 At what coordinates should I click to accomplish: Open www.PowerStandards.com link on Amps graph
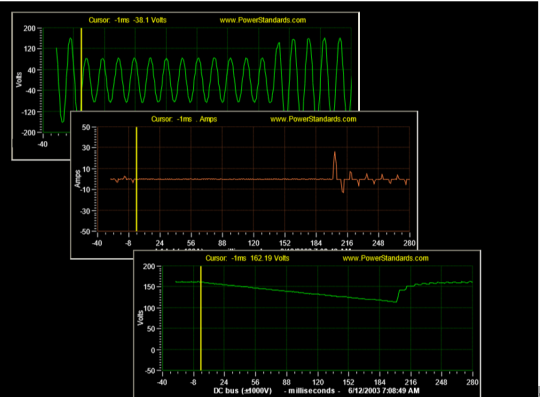313,119
